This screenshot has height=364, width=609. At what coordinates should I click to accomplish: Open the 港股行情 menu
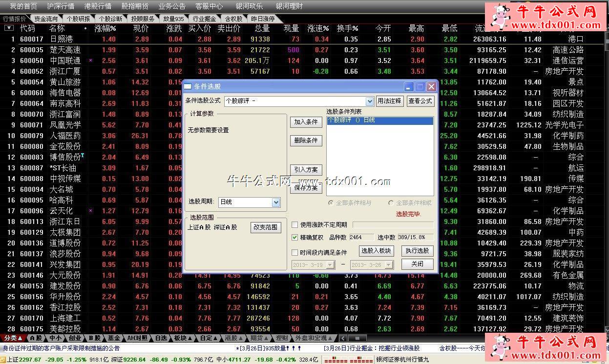tap(98, 6)
